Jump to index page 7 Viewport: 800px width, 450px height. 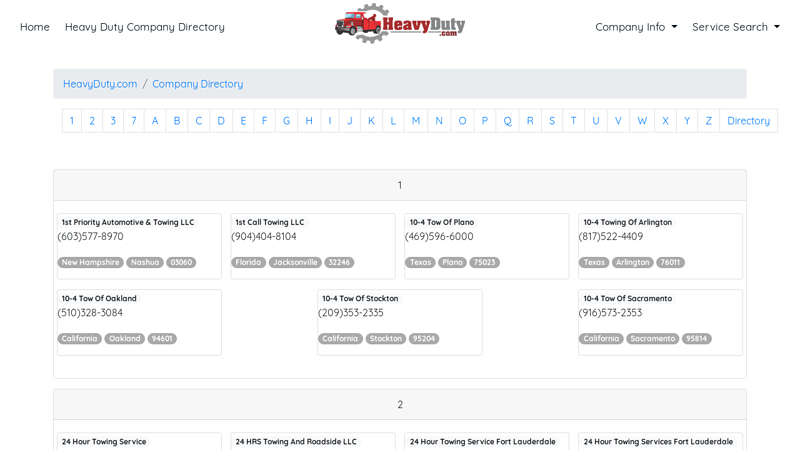point(134,121)
